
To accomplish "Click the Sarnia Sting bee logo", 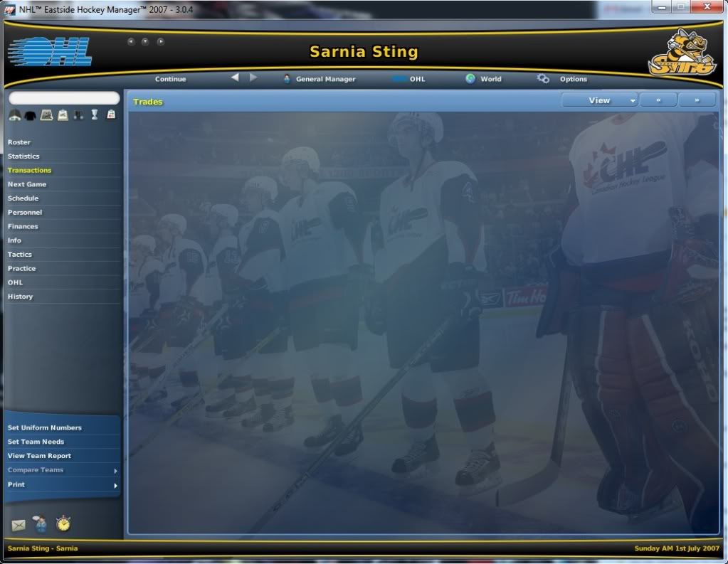I will click(x=682, y=52).
